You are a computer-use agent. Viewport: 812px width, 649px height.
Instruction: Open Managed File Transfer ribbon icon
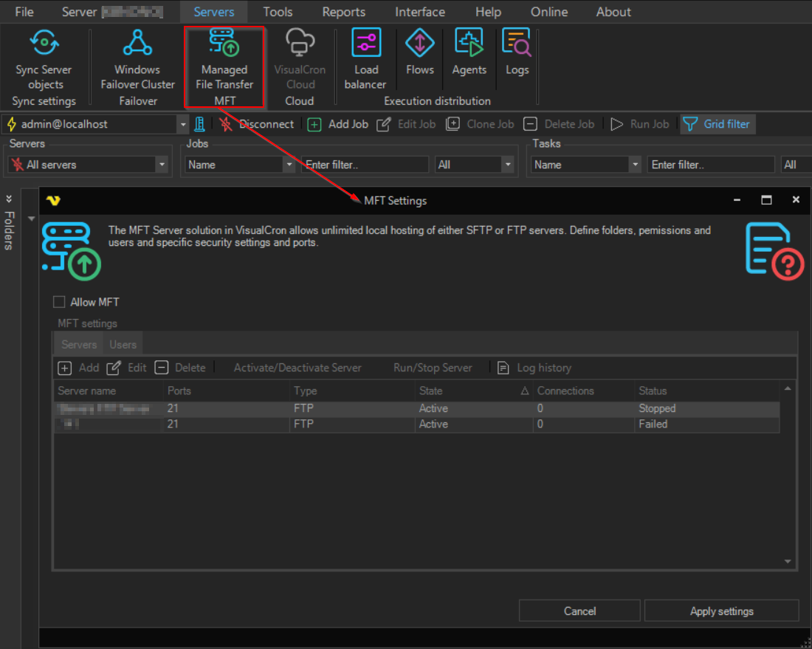224,44
